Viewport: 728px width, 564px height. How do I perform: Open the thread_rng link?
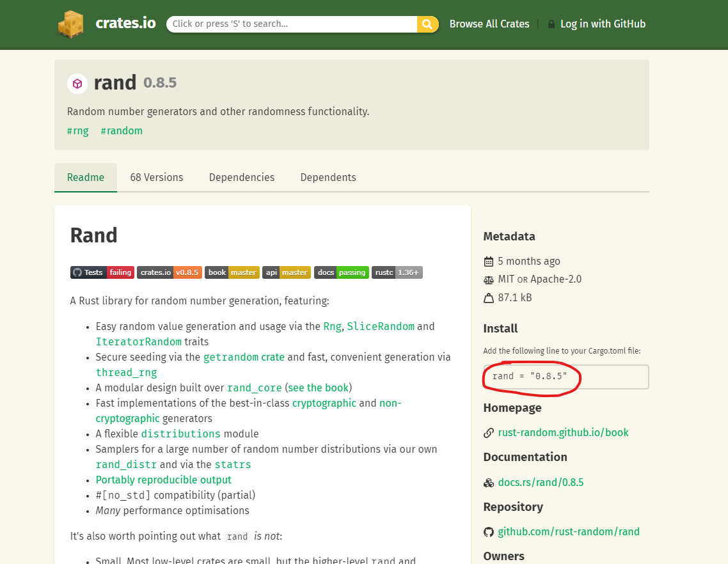click(126, 372)
